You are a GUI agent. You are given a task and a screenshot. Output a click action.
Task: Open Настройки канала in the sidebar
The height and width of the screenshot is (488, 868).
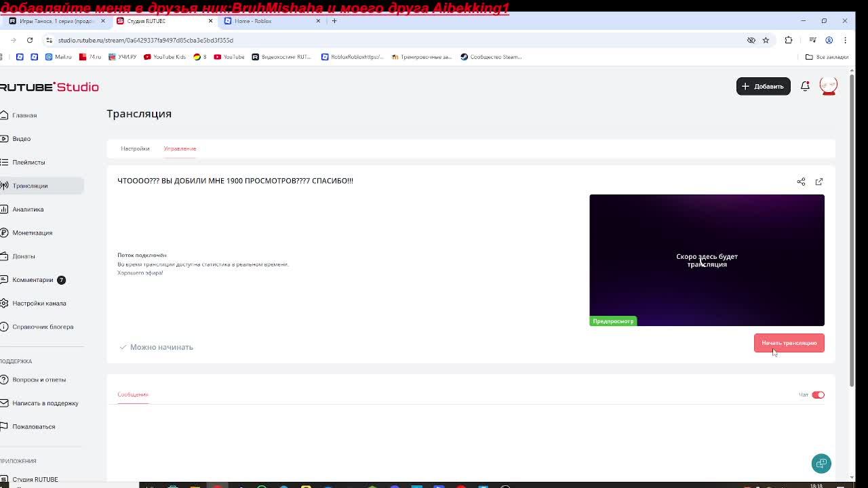tap(39, 303)
